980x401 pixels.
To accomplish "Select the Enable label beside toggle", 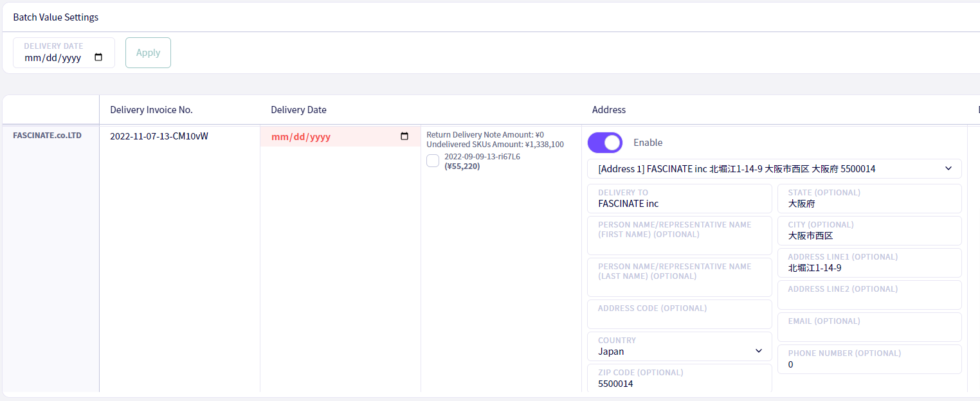I will pyautogui.click(x=648, y=143).
